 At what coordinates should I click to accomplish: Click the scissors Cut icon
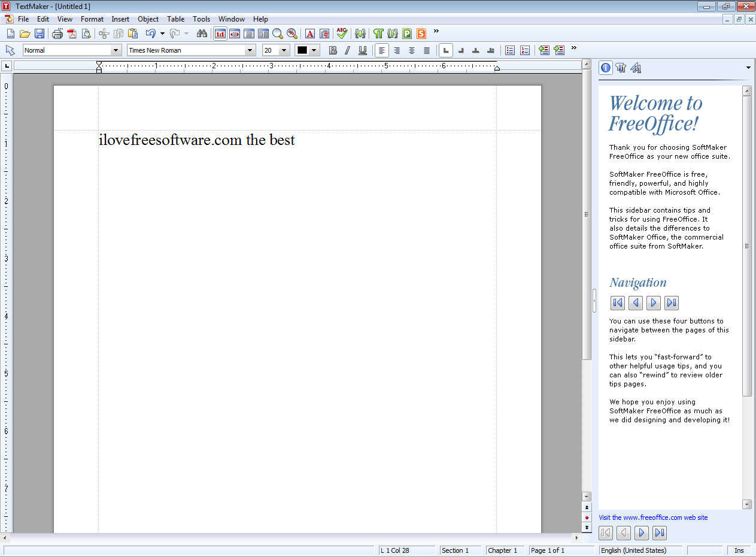[104, 34]
